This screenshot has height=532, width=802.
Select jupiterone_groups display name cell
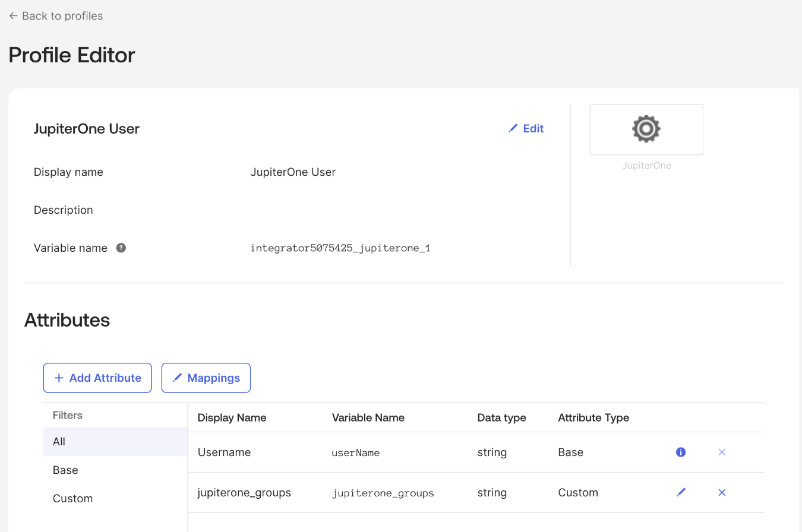tap(244, 493)
